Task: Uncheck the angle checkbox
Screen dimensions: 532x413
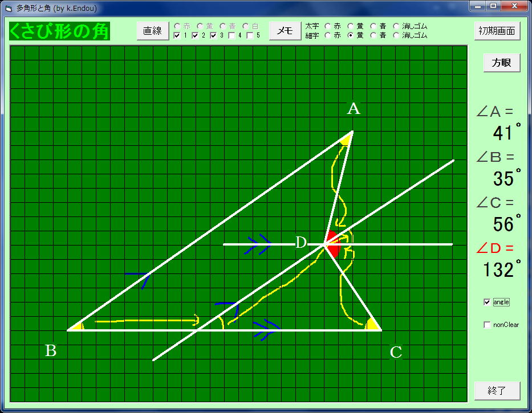Action: pos(487,302)
